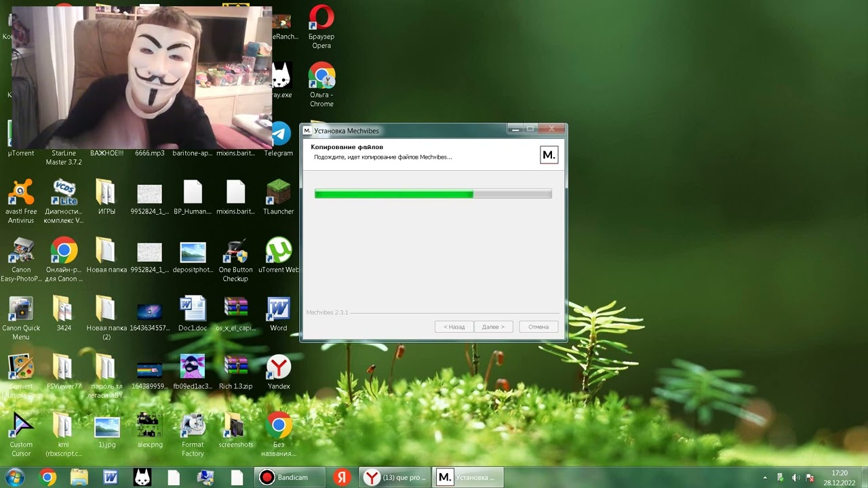Switch to the Установка Mechvibes taskbar button
The image size is (868, 488).
tap(469, 477)
